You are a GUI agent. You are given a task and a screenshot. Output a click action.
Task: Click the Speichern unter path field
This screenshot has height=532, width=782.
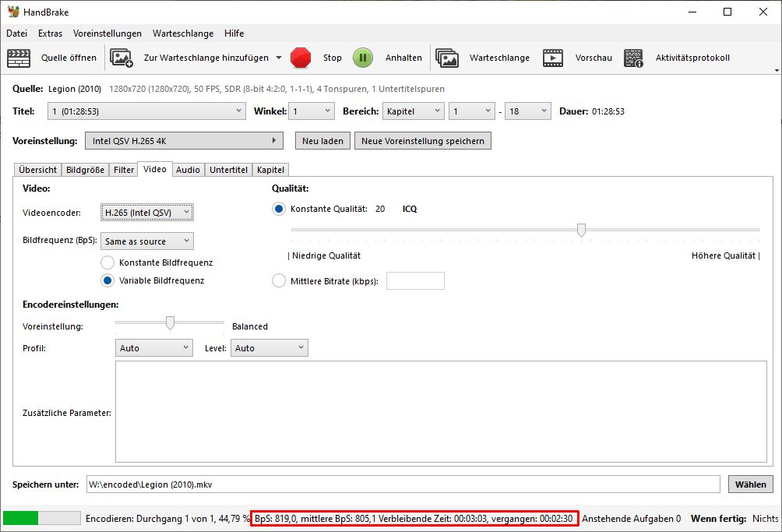(403, 484)
